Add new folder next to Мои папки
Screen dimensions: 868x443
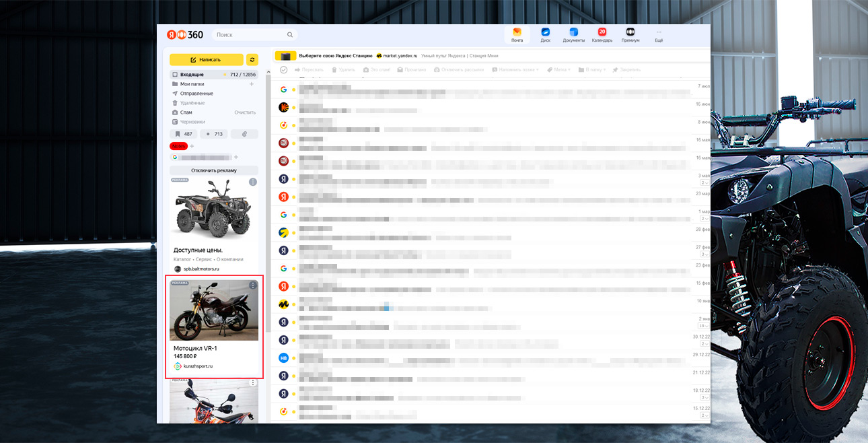point(252,84)
